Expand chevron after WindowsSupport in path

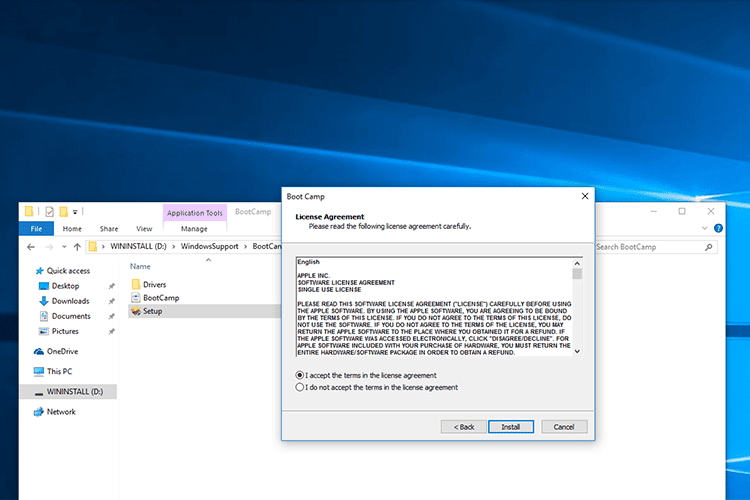pyautogui.click(x=245, y=246)
